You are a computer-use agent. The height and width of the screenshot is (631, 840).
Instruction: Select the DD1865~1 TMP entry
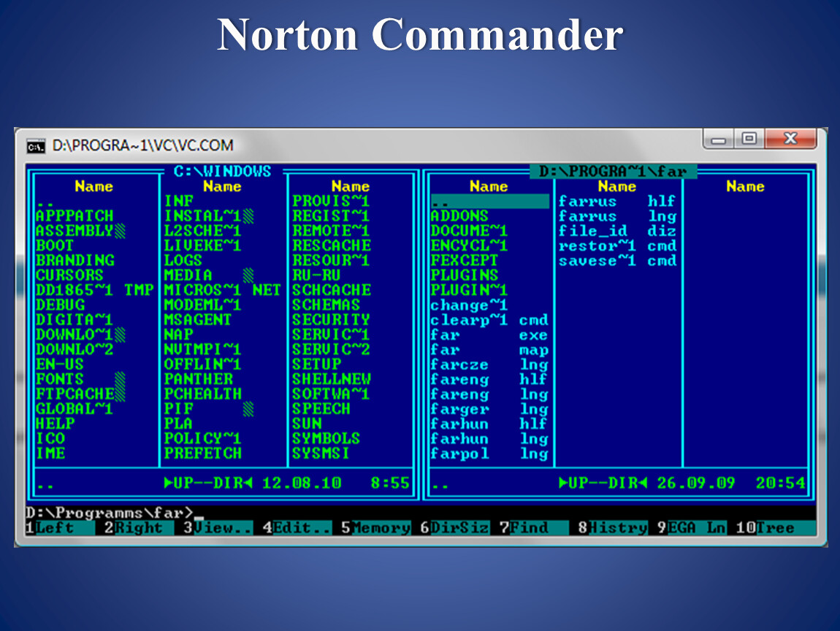(x=95, y=291)
